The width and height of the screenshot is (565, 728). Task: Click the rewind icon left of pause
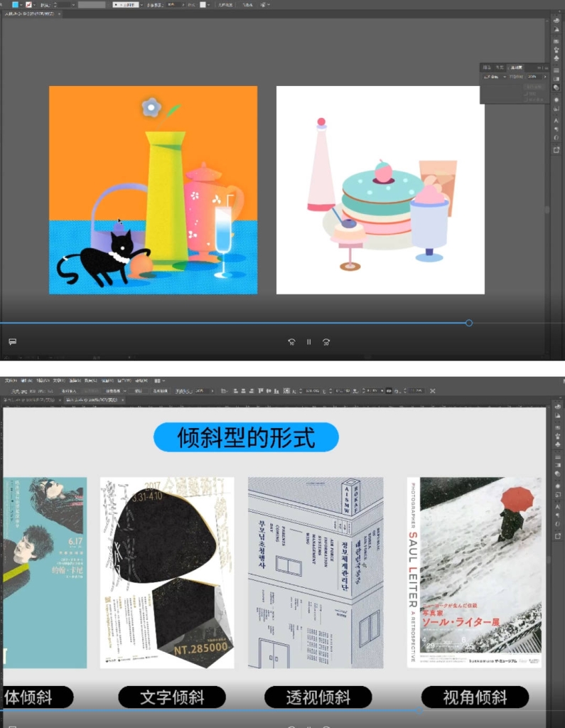291,342
